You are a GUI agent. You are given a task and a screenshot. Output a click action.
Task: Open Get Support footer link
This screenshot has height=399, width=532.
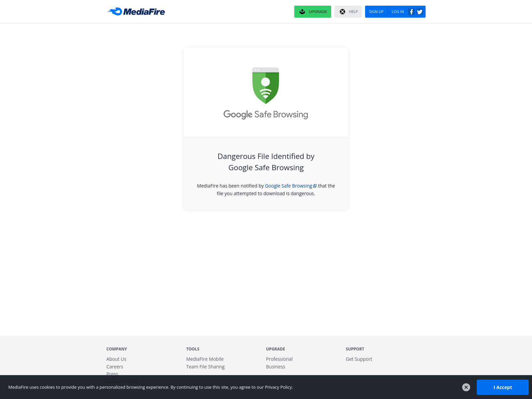point(359,359)
